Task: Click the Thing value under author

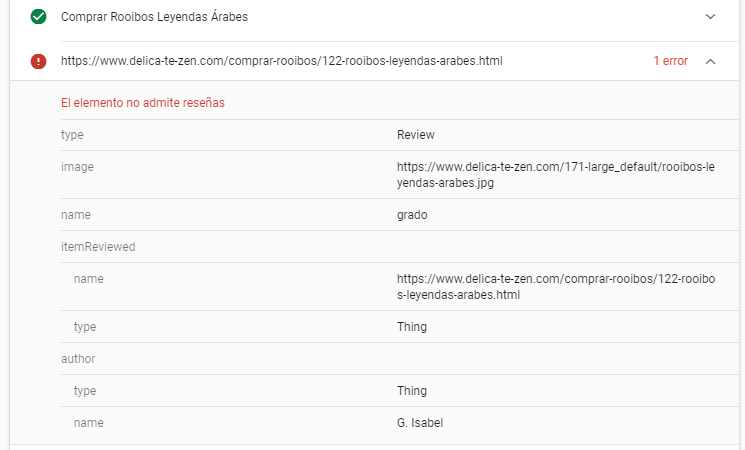Action: click(411, 390)
